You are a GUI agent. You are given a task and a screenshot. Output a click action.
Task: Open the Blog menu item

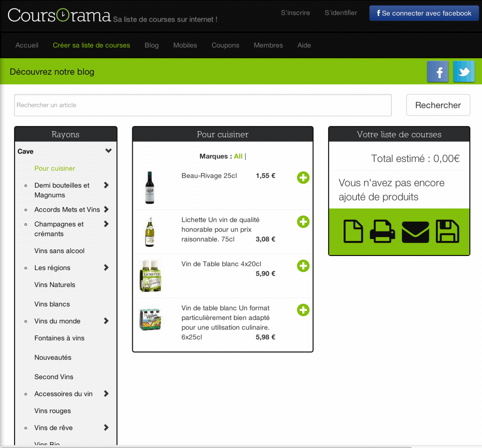coord(152,45)
